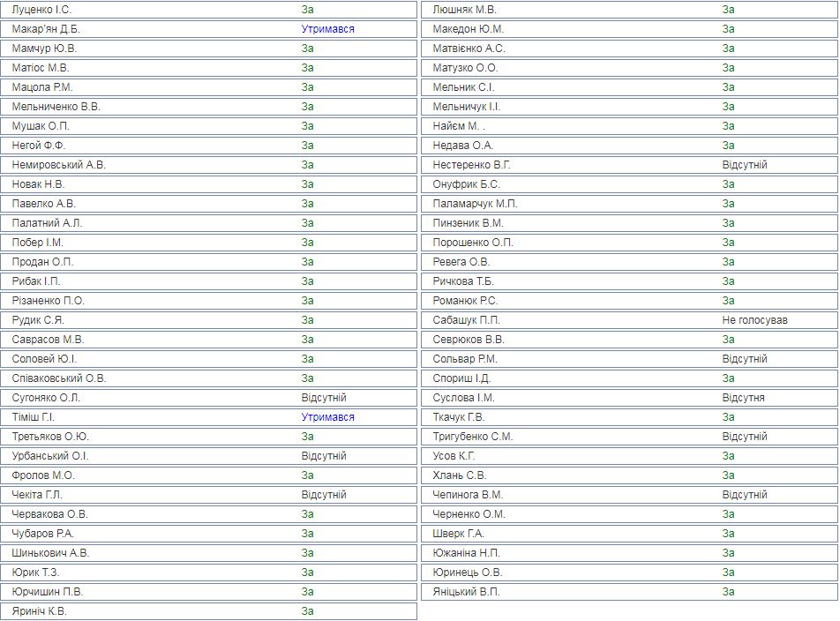The image size is (840, 621).
Task: Click the name Порошенко О.П.
Action: pos(473,243)
